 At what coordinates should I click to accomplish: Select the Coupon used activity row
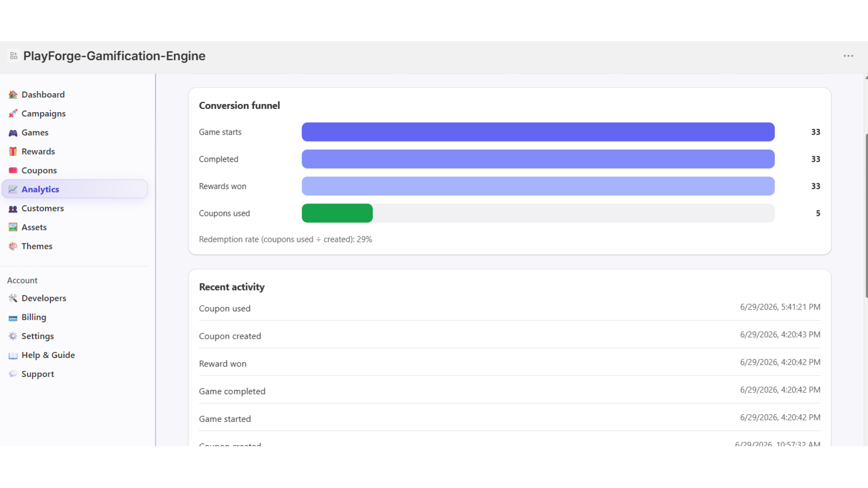(x=509, y=308)
